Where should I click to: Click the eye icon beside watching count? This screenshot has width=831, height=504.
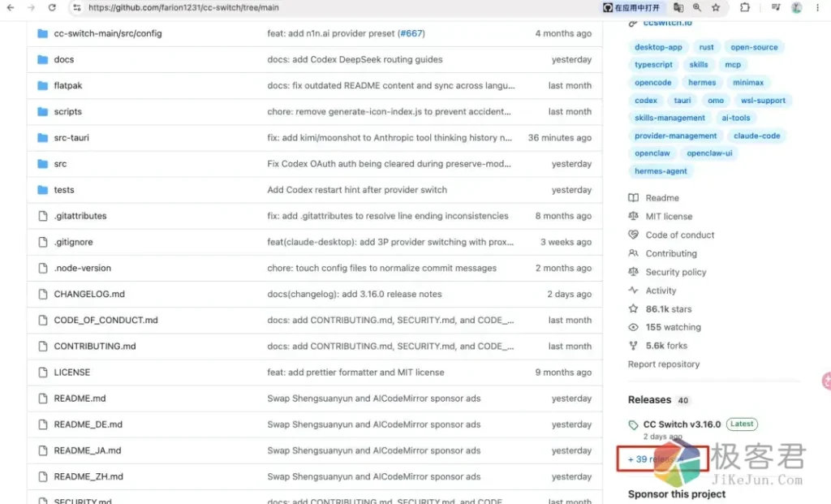[633, 327]
